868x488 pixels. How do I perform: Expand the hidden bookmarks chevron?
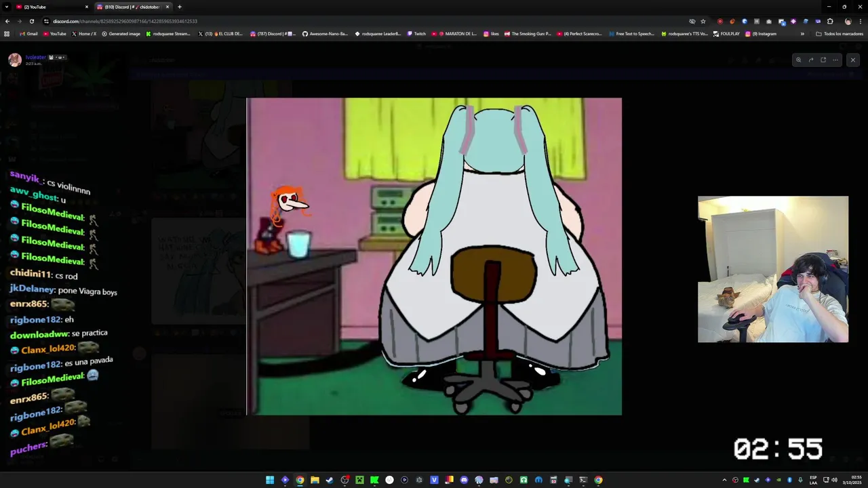(802, 33)
